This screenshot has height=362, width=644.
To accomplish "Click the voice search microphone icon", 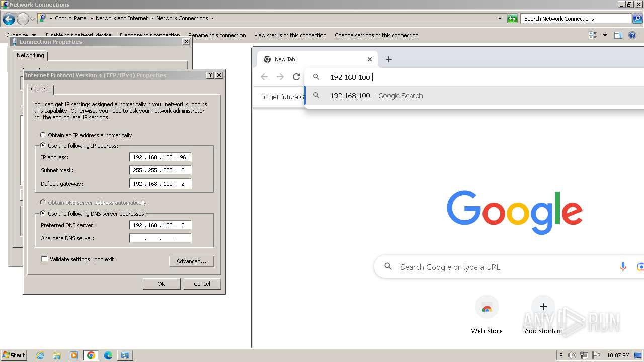I will point(623,267).
